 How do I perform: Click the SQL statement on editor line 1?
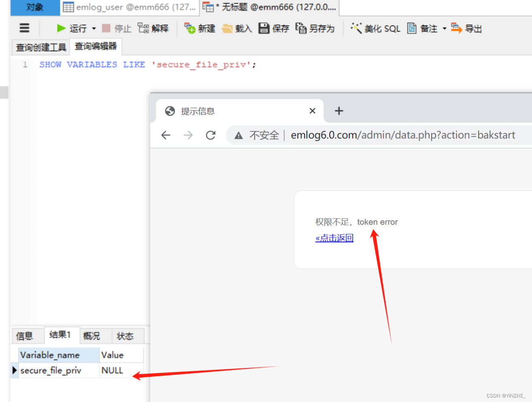coord(148,64)
